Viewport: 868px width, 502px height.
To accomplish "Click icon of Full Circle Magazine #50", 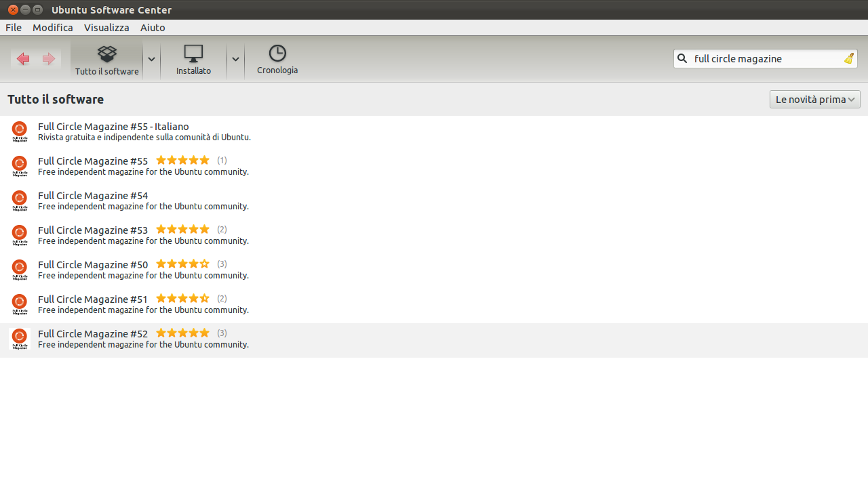I will (x=20, y=270).
